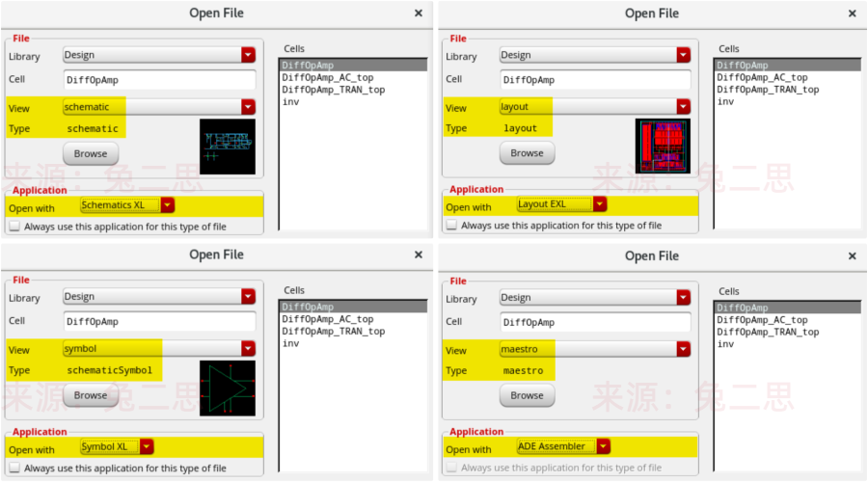868x482 pixels.
Task: Click Cell input field in schematic dialog
Action: point(159,80)
